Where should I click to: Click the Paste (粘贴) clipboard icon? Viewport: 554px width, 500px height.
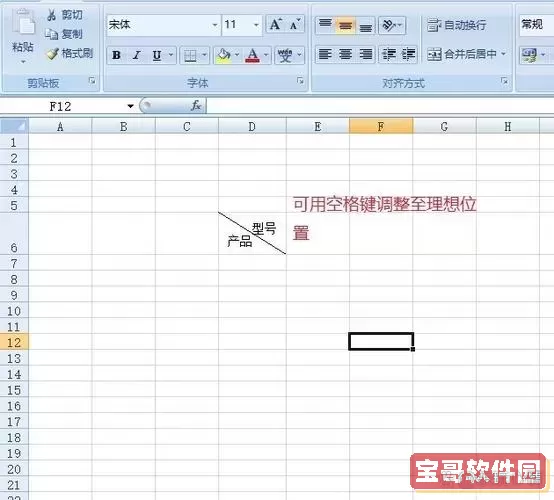24,22
